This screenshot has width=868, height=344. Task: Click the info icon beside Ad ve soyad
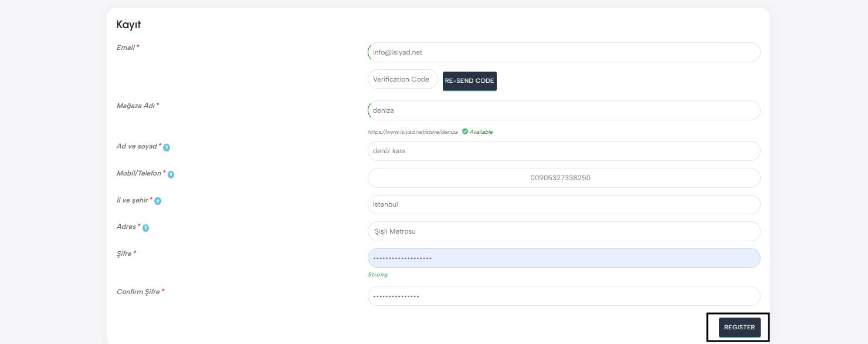(x=167, y=147)
